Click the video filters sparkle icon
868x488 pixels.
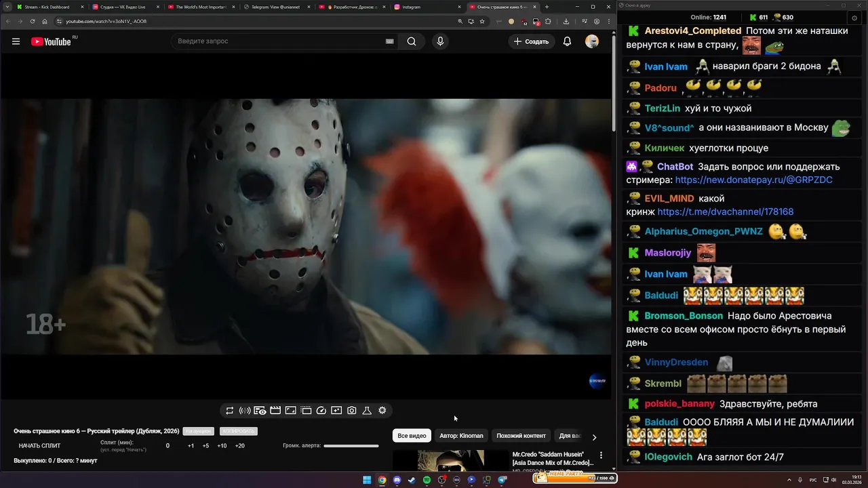pyautogui.click(x=336, y=410)
